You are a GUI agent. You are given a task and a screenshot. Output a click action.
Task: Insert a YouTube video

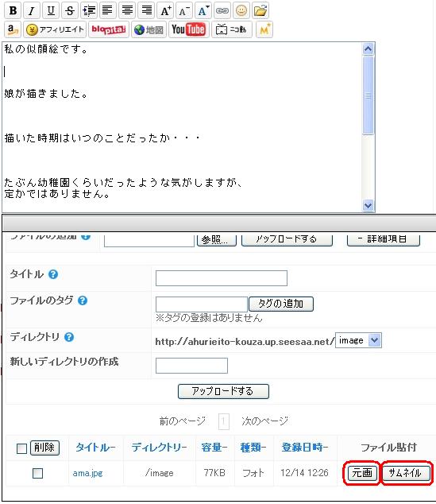tap(188, 29)
